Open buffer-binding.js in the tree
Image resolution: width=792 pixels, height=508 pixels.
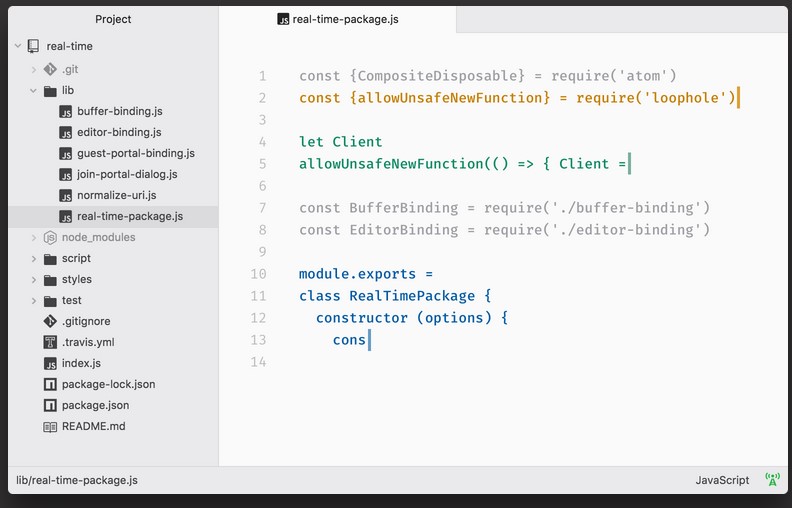pyautogui.click(x=120, y=111)
